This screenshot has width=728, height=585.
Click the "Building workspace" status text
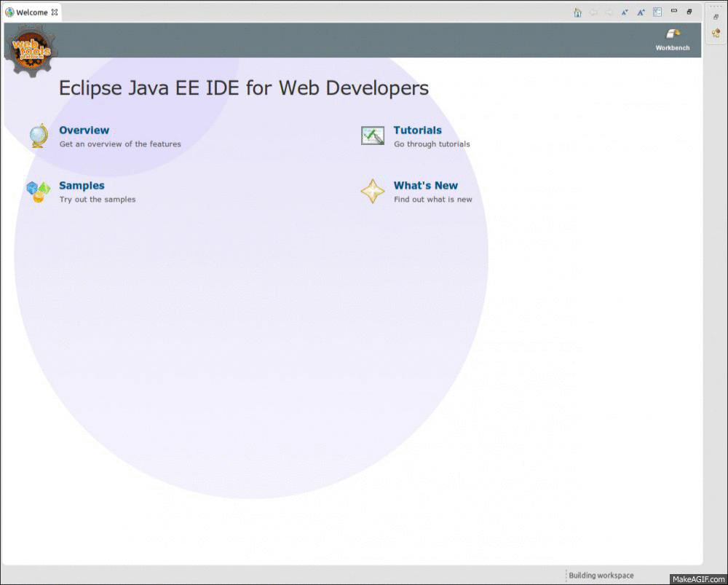(x=601, y=576)
